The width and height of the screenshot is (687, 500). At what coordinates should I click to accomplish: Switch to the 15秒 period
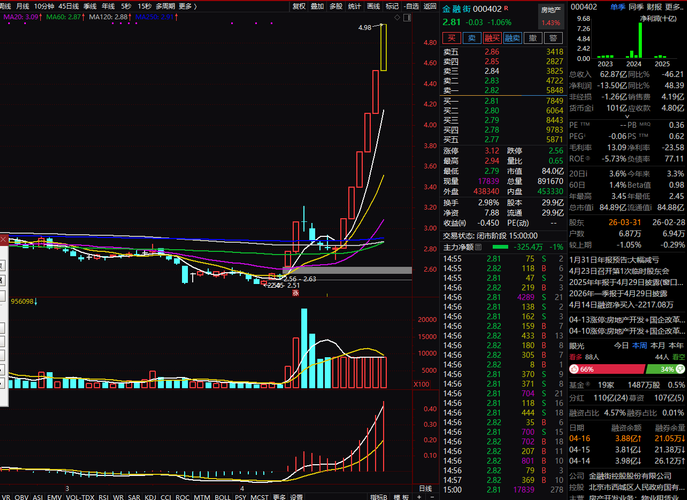pyautogui.click(x=144, y=6)
